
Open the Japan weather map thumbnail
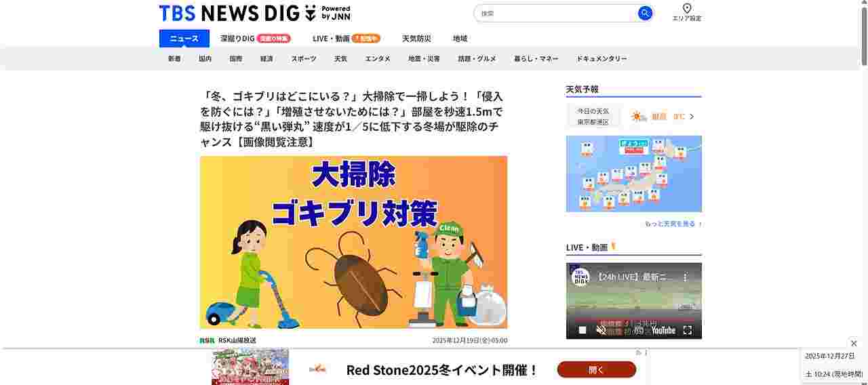tap(634, 174)
